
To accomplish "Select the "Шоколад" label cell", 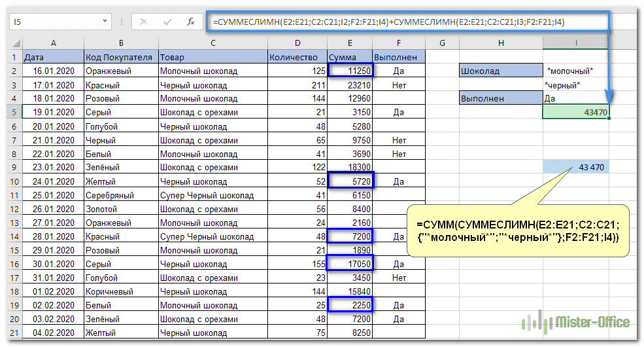I will coord(500,71).
